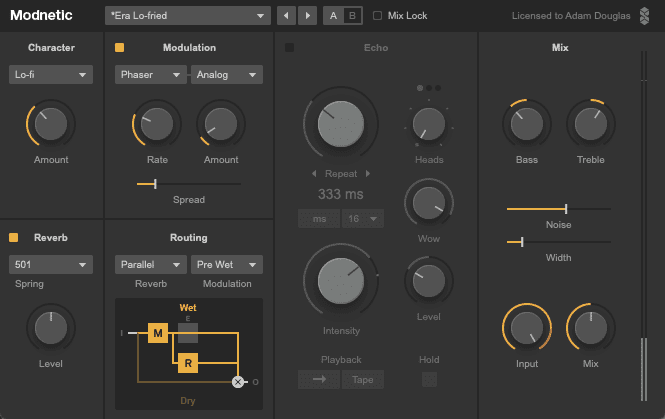The width and height of the screenshot is (665, 419).
Task: Click the Spread slider handle
Action: coord(155,184)
